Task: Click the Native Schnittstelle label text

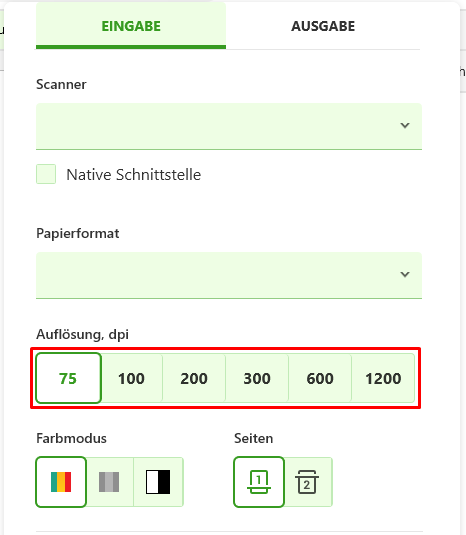Action: tap(133, 175)
